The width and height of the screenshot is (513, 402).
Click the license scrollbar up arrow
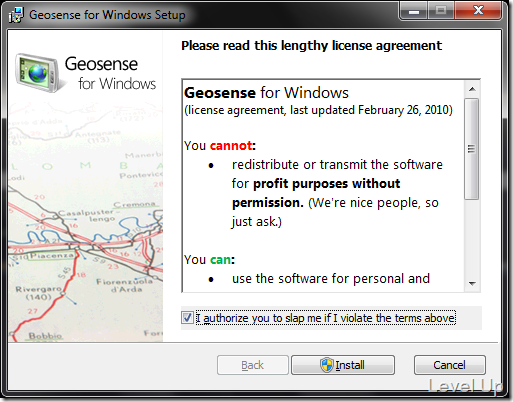tap(472, 89)
